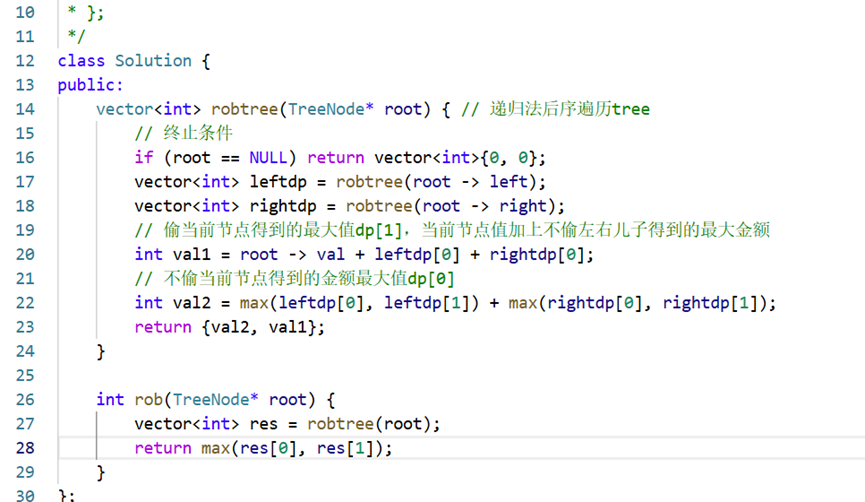Click the 'public:' keyword
Screen dimensions: 865x502
point(90,85)
